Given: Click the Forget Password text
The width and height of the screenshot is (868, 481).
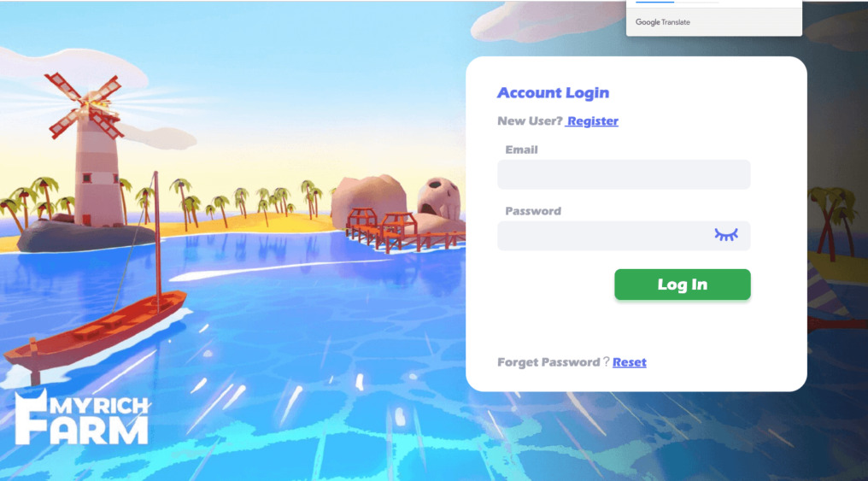Looking at the screenshot, I should pos(548,362).
